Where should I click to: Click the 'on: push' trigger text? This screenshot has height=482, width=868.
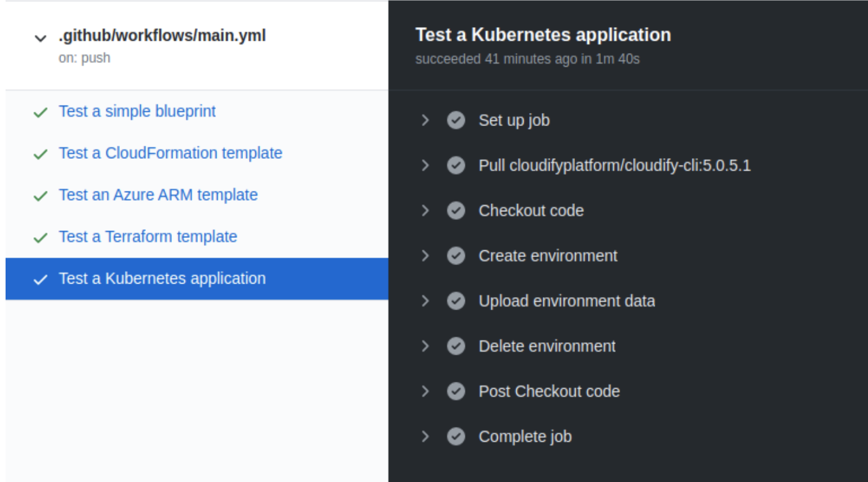tap(85, 58)
